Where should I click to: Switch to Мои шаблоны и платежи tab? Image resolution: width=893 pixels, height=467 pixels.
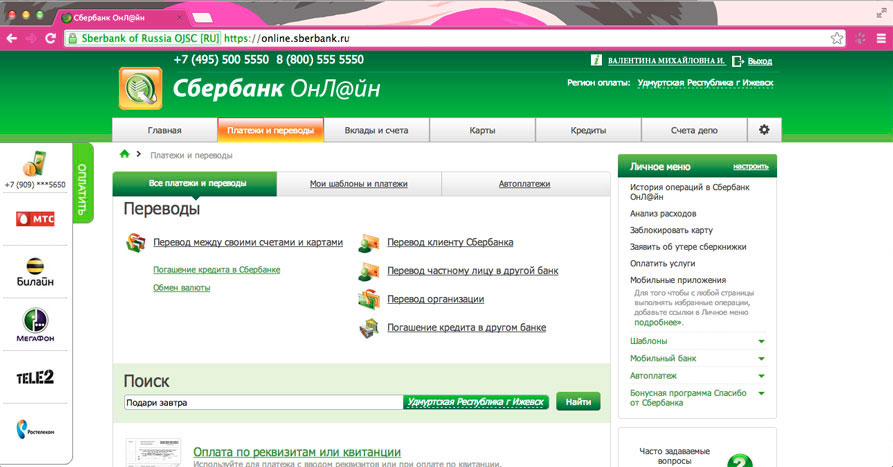coord(359,184)
